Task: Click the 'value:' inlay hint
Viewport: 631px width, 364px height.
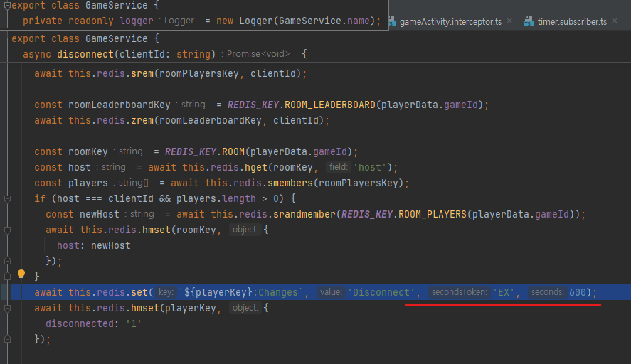Action: pyautogui.click(x=331, y=292)
